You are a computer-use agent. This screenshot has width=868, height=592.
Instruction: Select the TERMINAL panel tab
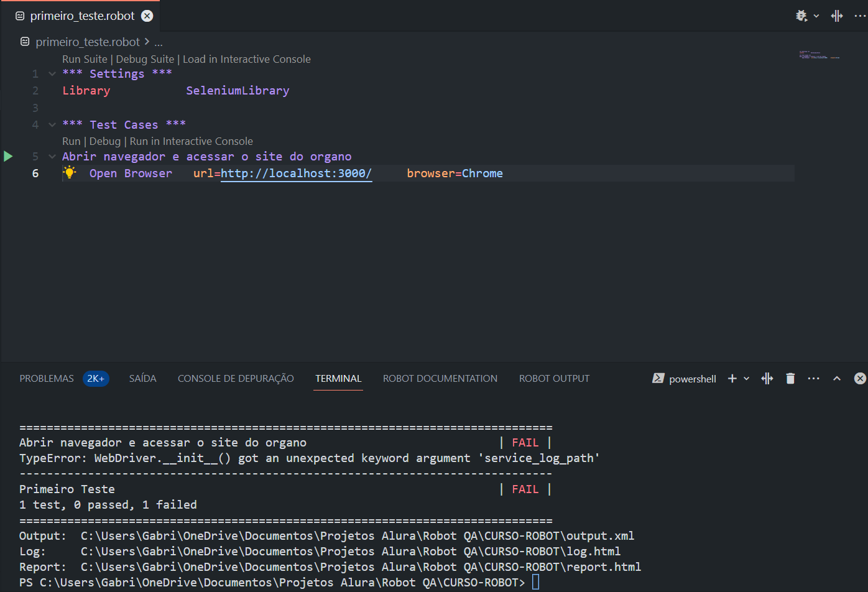tap(338, 379)
